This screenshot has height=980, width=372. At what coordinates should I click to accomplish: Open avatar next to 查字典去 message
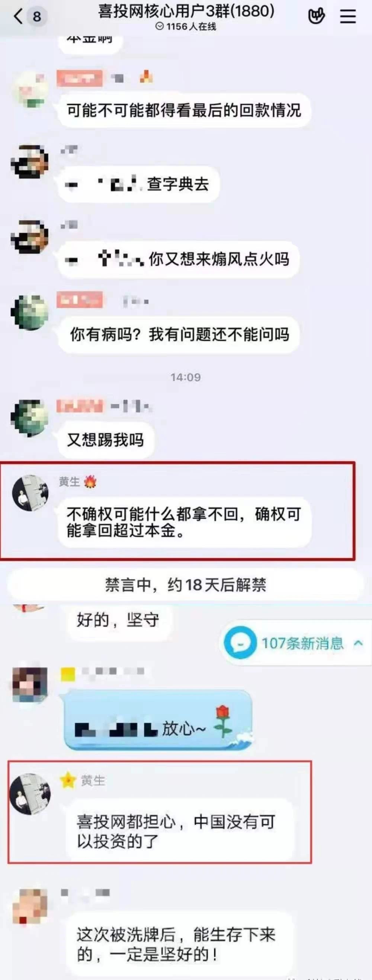point(30,161)
